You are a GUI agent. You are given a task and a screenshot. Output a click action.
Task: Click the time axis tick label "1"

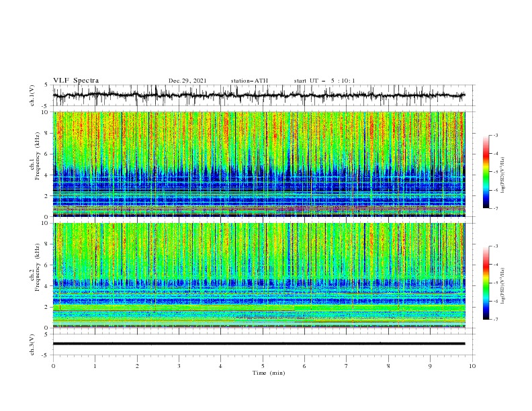pyautogui.click(x=95, y=366)
